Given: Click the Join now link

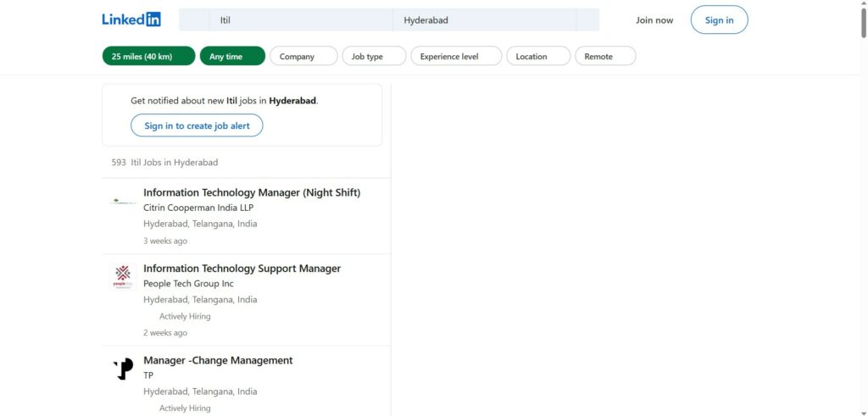Looking at the screenshot, I should pyautogui.click(x=654, y=20).
